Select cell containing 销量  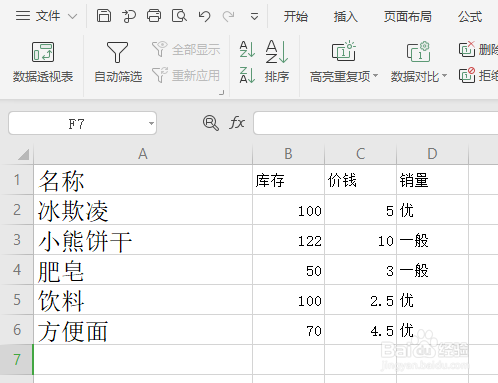(432, 180)
